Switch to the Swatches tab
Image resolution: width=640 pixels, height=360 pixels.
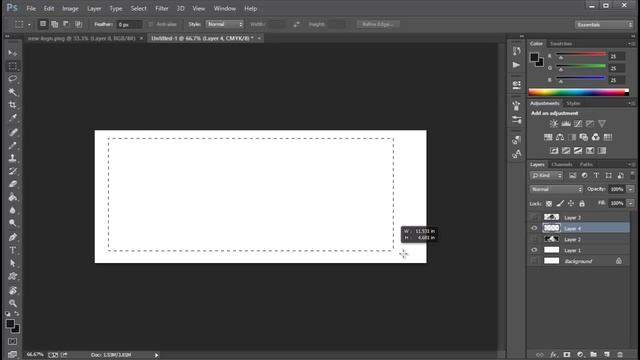(x=560, y=44)
